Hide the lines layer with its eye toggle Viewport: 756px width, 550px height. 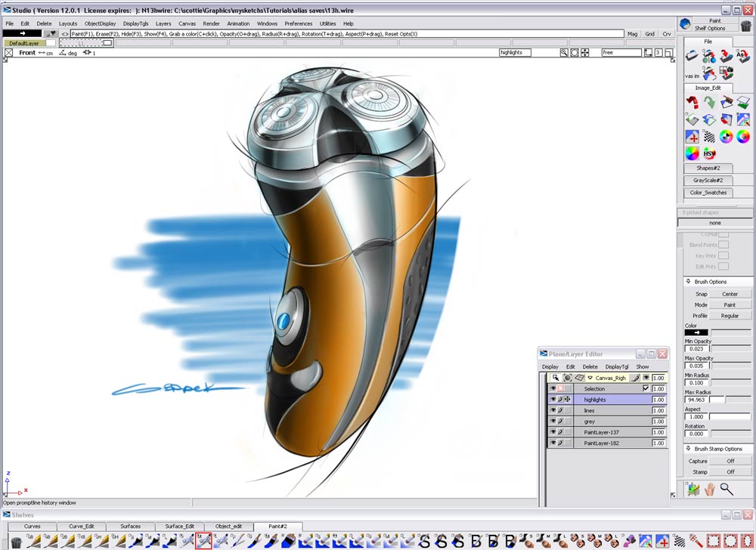(x=553, y=409)
